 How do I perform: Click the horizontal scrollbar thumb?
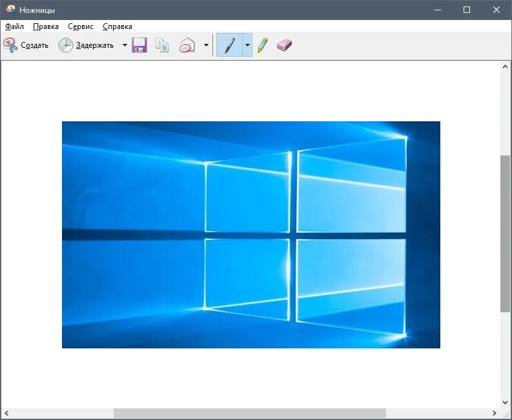click(x=250, y=413)
